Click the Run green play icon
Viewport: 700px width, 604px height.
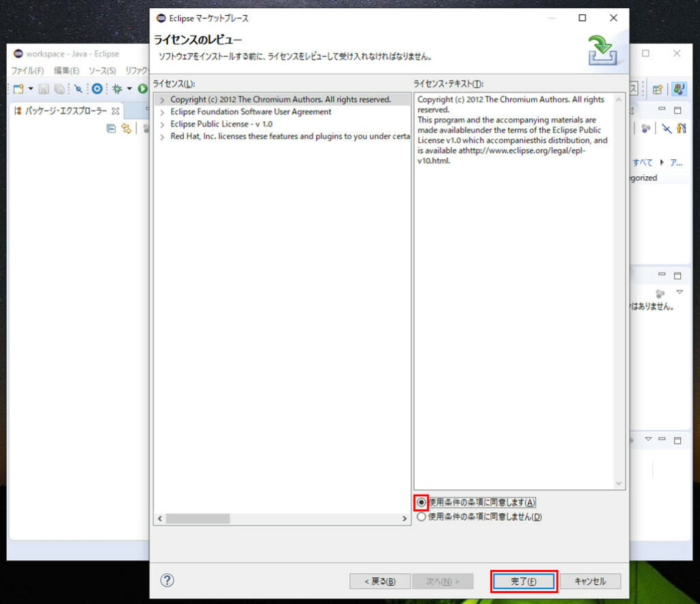coord(144,89)
